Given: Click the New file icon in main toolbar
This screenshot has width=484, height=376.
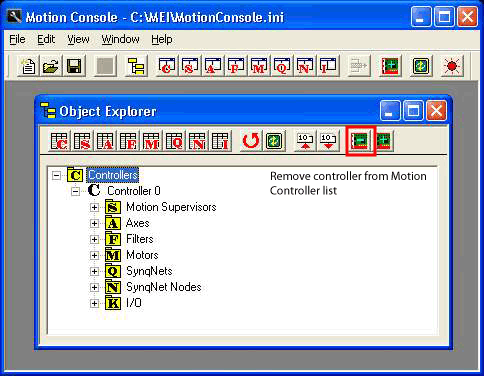Looking at the screenshot, I should 28,66.
